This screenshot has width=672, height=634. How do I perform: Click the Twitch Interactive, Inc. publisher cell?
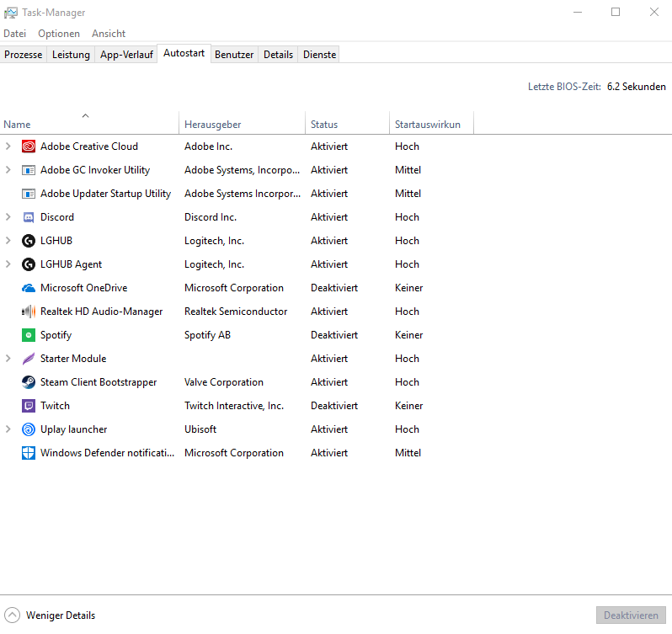pos(234,406)
